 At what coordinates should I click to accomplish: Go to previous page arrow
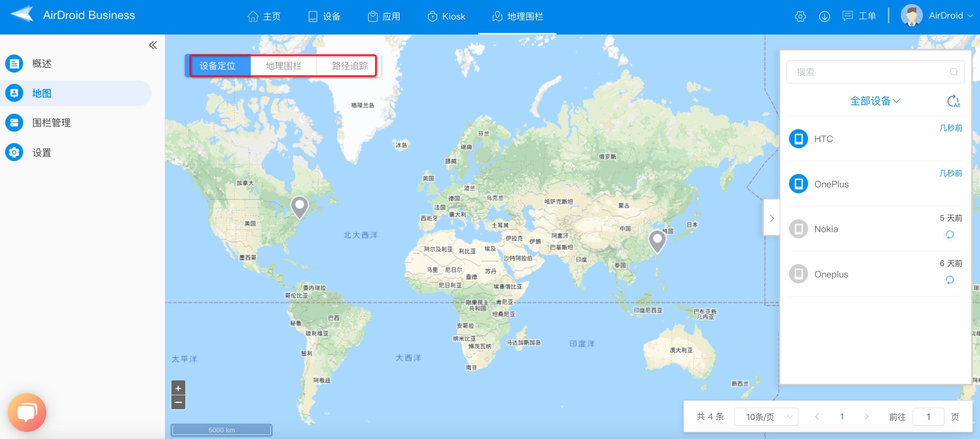click(817, 417)
